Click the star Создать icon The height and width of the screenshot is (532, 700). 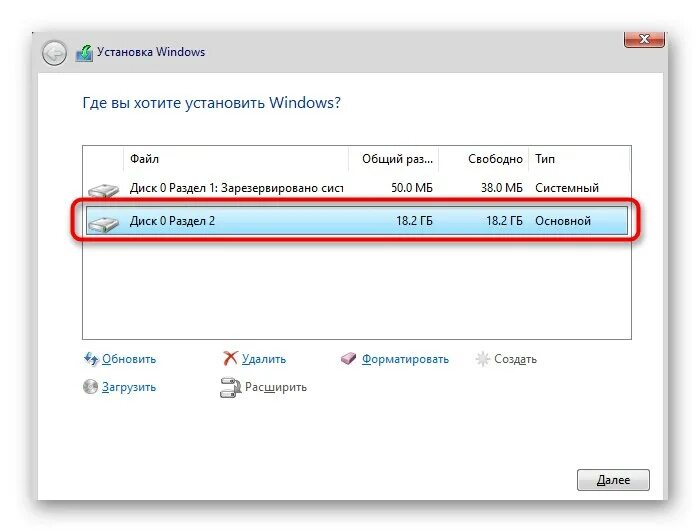(483, 359)
